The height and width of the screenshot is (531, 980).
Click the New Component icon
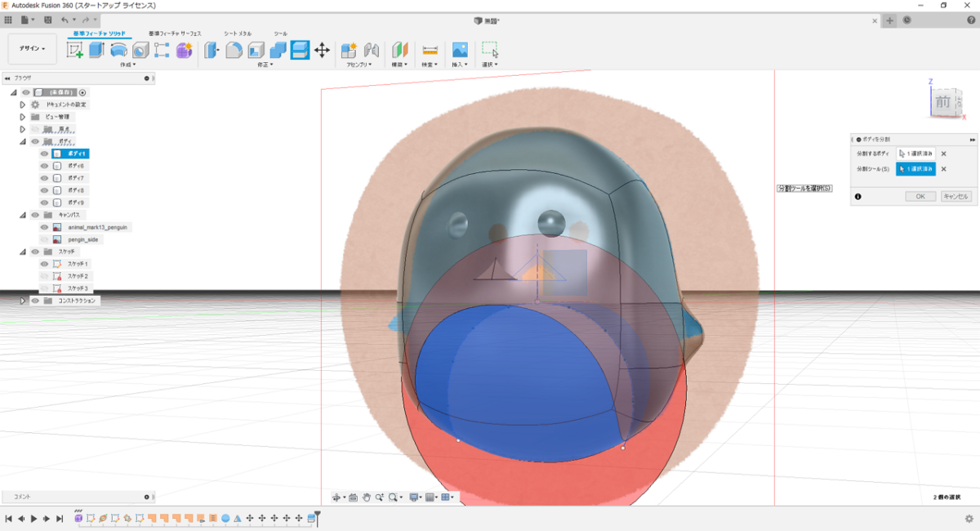349,50
